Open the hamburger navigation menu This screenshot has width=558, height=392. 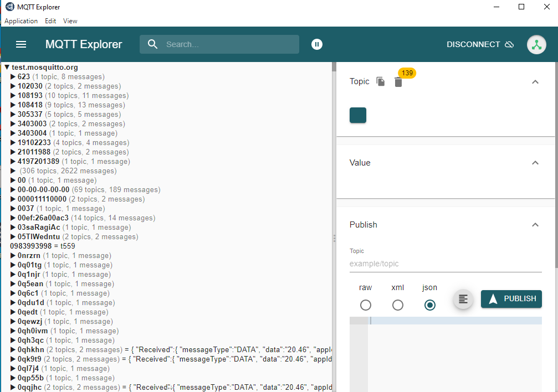coord(21,44)
